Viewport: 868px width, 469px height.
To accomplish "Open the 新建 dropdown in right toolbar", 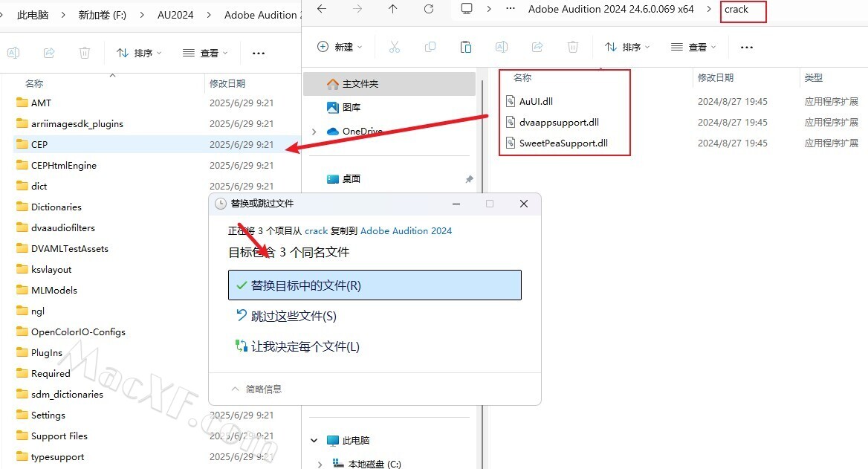I will pyautogui.click(x=340, y=47).
